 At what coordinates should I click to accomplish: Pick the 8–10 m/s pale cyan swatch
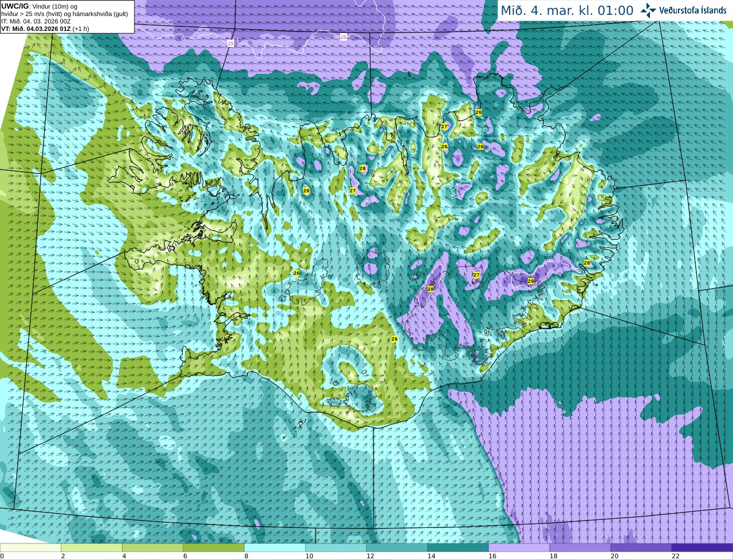(x=275, y=547)
